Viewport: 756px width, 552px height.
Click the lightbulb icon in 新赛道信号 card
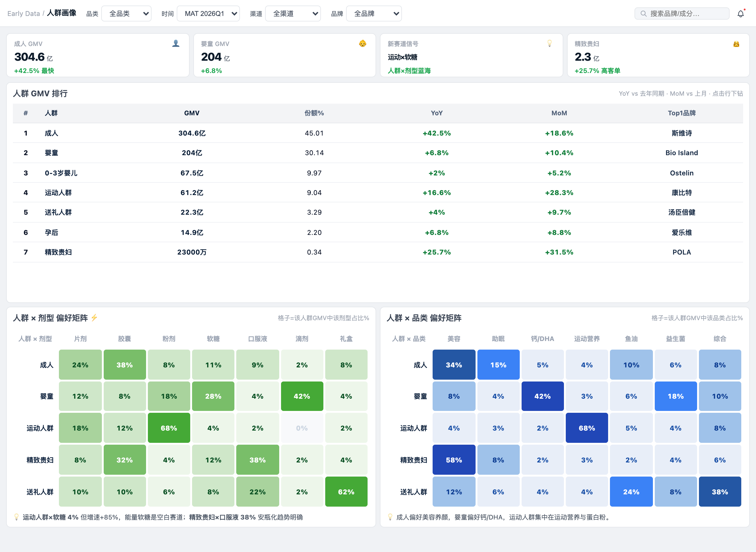coord(550,44)
